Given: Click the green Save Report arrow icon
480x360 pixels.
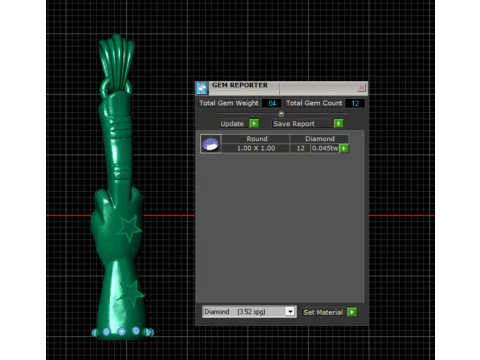Looking at the screenshot, I should tap(338, 124).
